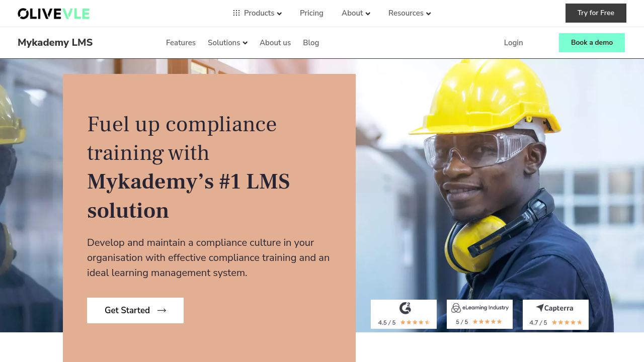Click the eLearning Industry rating badge

coord(479,314)
